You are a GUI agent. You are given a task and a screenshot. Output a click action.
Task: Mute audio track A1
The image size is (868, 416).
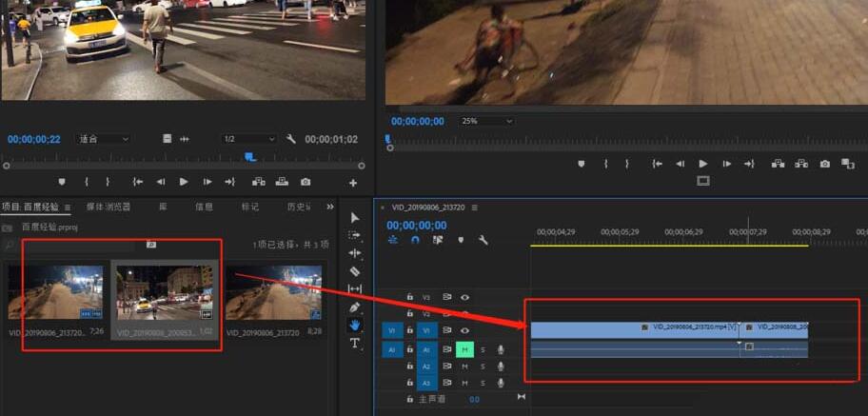464,350
